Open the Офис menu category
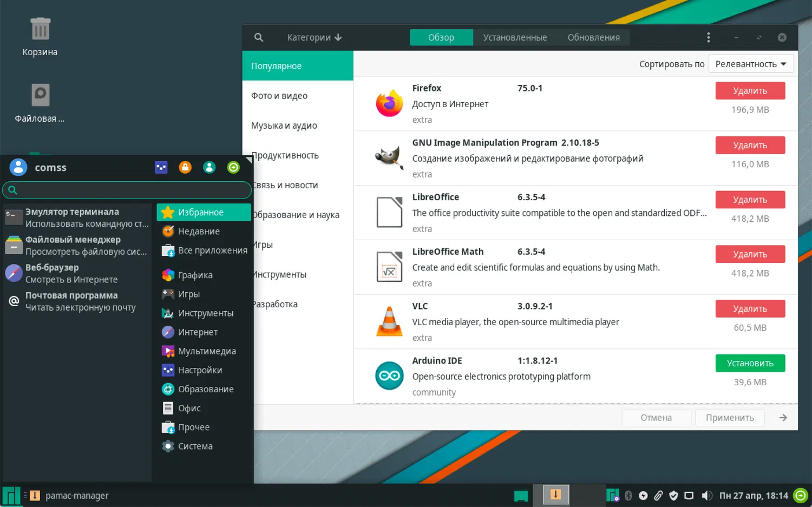812x507 pixels. (204, 408)
